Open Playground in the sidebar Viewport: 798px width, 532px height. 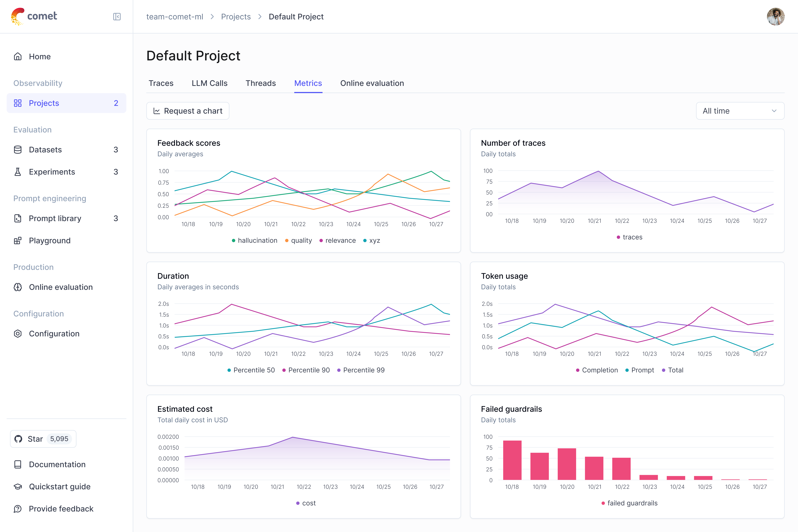(x=66, y=241)
